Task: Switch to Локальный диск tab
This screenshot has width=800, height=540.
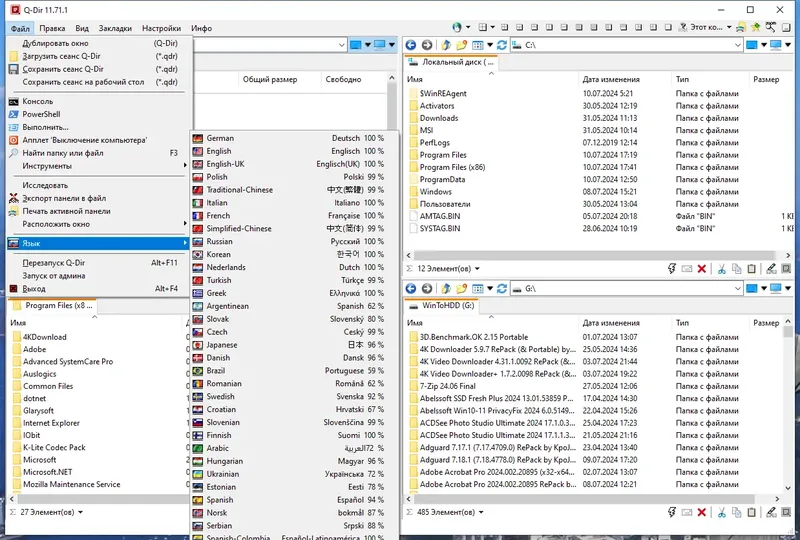Action: (452, 62)
